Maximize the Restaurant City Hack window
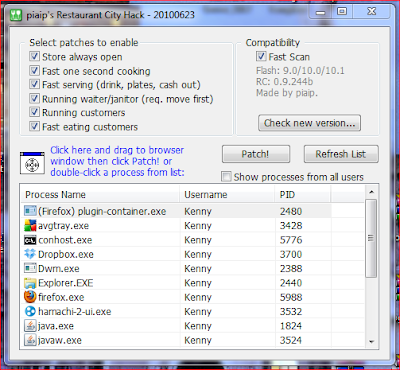400x370 pixels. tap(341, 12)
